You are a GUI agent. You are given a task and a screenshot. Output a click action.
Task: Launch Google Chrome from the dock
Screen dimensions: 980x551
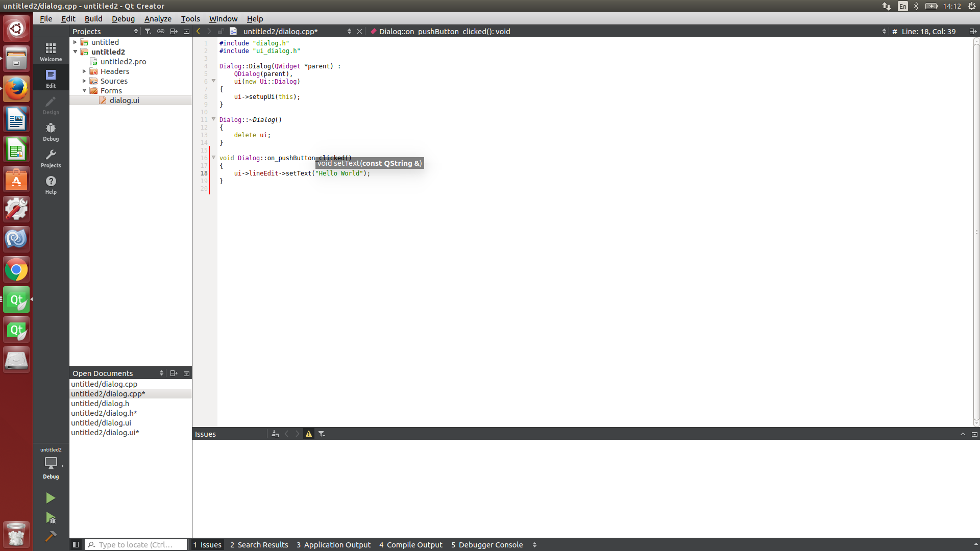point(16,270)
